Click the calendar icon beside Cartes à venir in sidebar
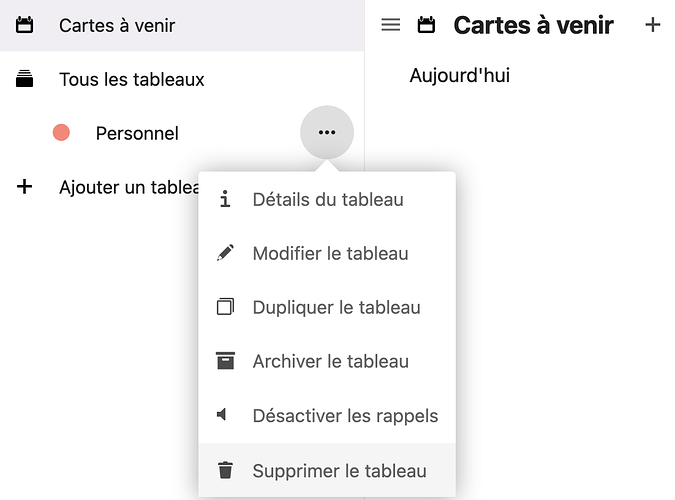The width and height of the screenshot is (675, 500). pos(25,25)
